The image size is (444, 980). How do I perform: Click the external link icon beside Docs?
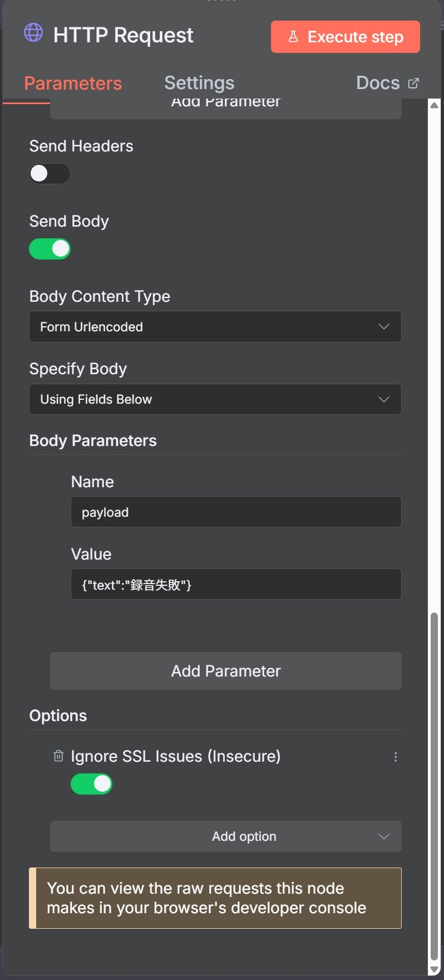coord(413,83)
